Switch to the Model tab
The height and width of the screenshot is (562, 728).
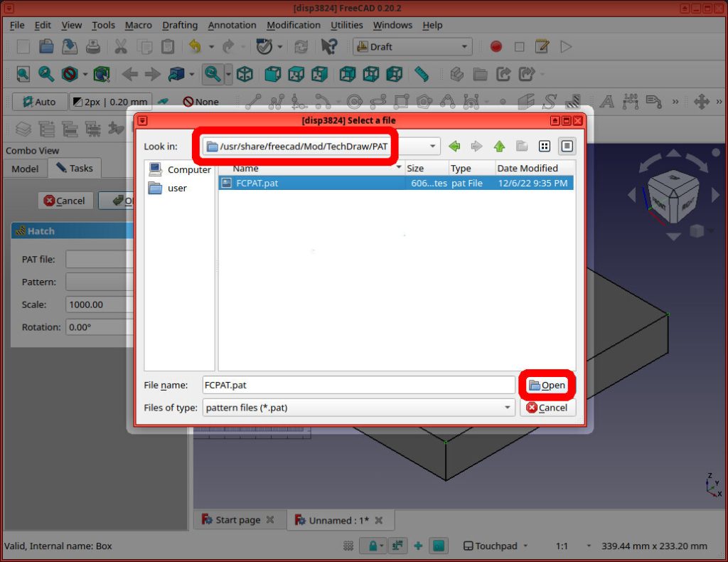(x=25, y=169)
